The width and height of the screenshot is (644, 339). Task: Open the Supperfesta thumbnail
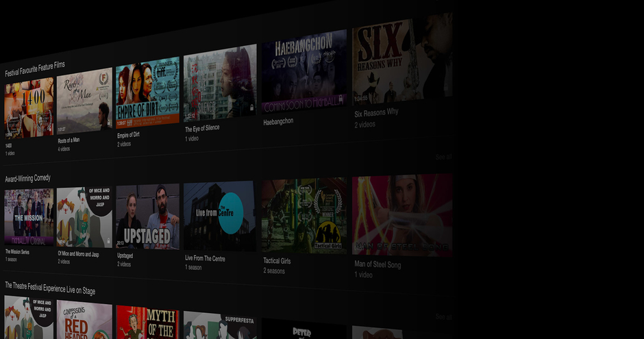[x=220, y=325]
